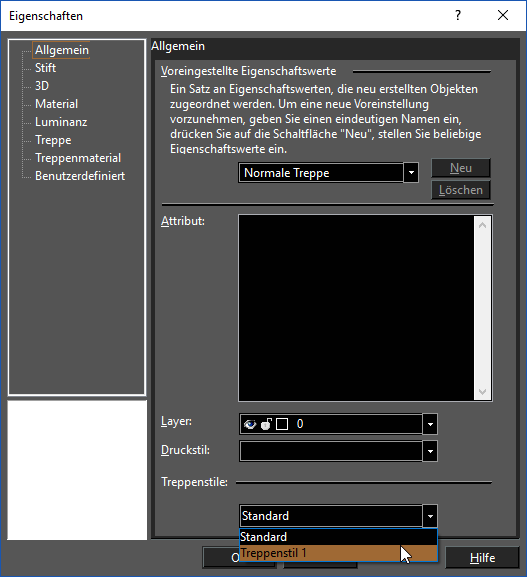Viewport: 527px width, 577px height.
Task: Select Allgemein in the properties tree
Action: tap(61, 50)
